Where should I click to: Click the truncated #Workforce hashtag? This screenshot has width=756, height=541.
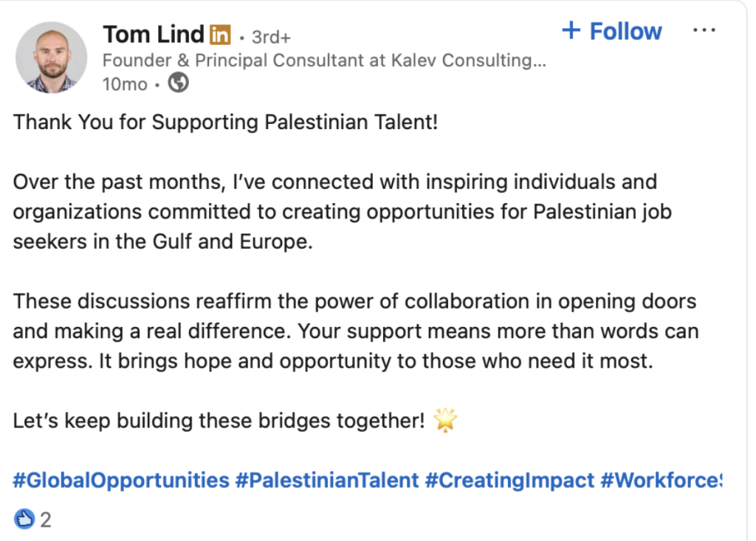[661, 480]
